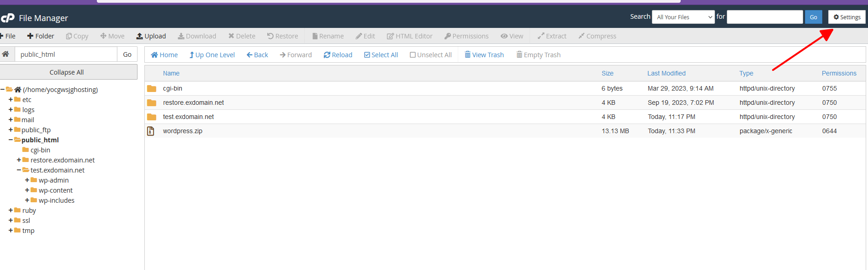Screen dimensions: 868x270
Task: Create a new Folder from the toolbar
Action: coord(40,36)
